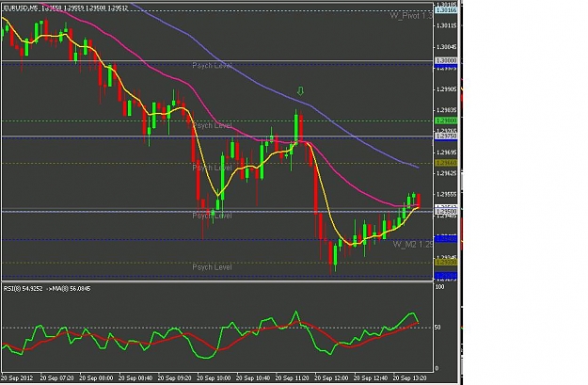Click the 1.29750 grey price tag
The image size is (588, 385).
coord(446,136)
